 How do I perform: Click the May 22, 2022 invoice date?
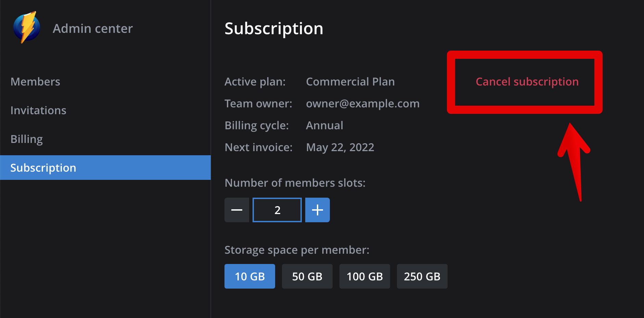click(340, 147)
